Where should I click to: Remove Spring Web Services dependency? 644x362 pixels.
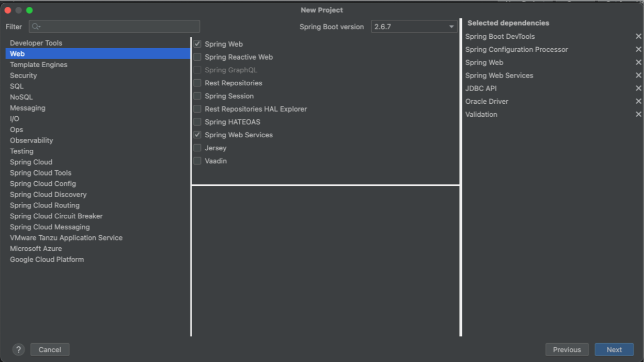point(638,75)
